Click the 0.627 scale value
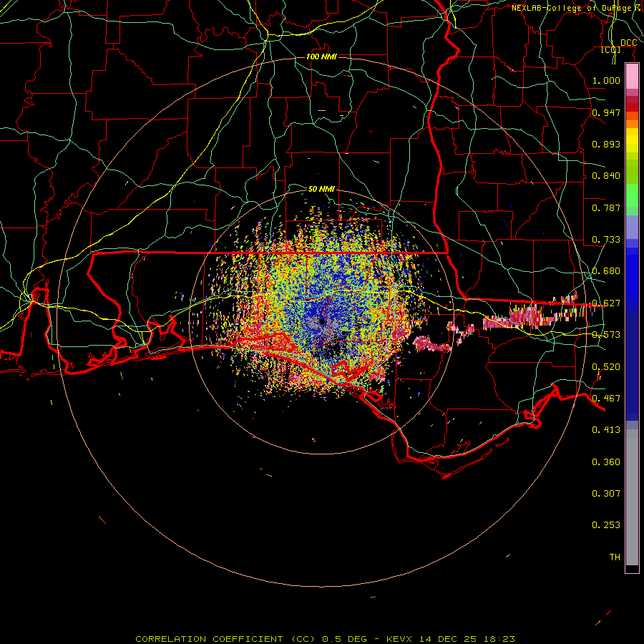Image resolution: width=644 pixels, height=644 pixels. pyautogui.click(x=606, y=303)
